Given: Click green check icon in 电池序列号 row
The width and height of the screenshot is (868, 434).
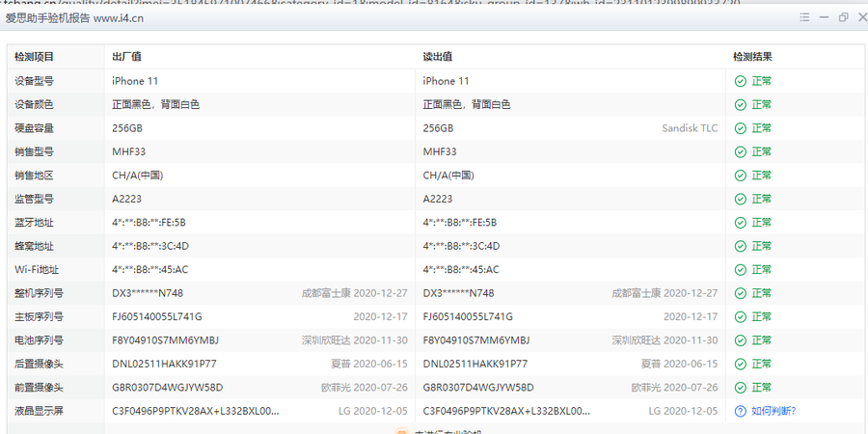Looking at the screenshot, I should pos(740,339).
